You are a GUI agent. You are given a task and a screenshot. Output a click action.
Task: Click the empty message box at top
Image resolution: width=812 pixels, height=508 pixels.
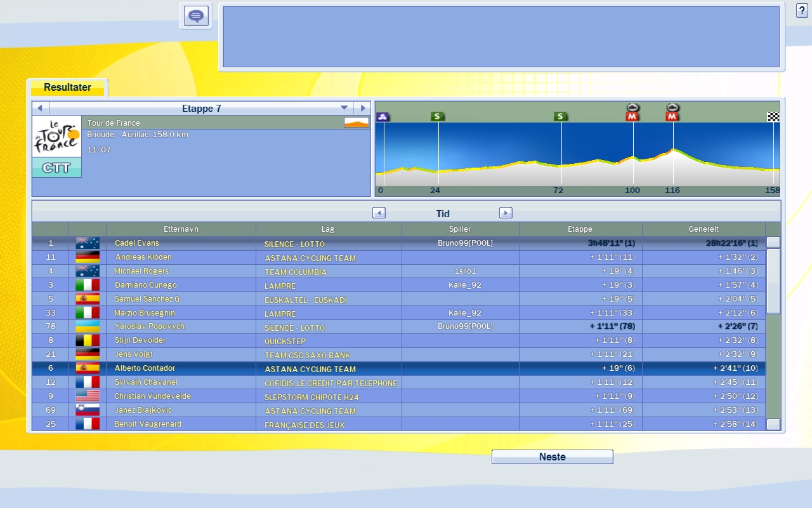tap(501, 37)
